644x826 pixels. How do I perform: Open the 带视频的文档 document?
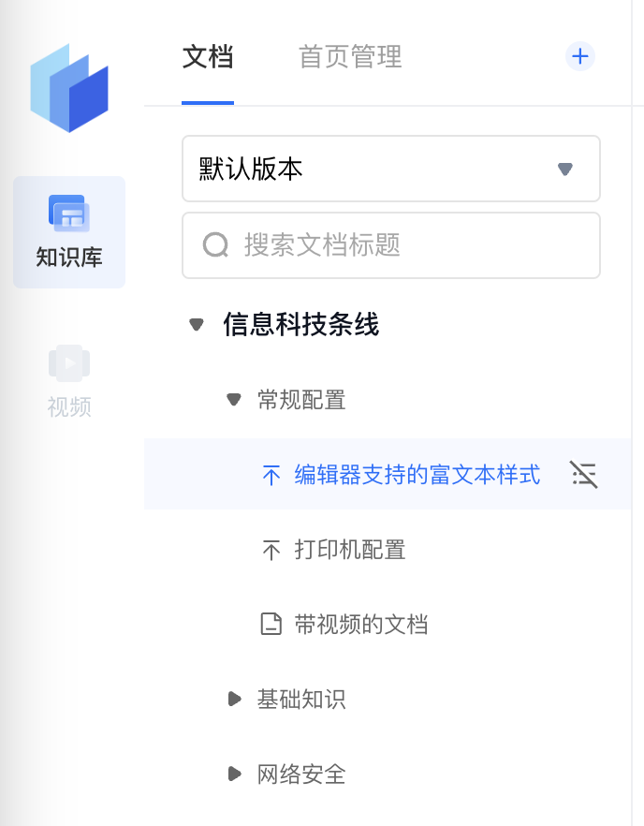(361, 625)
